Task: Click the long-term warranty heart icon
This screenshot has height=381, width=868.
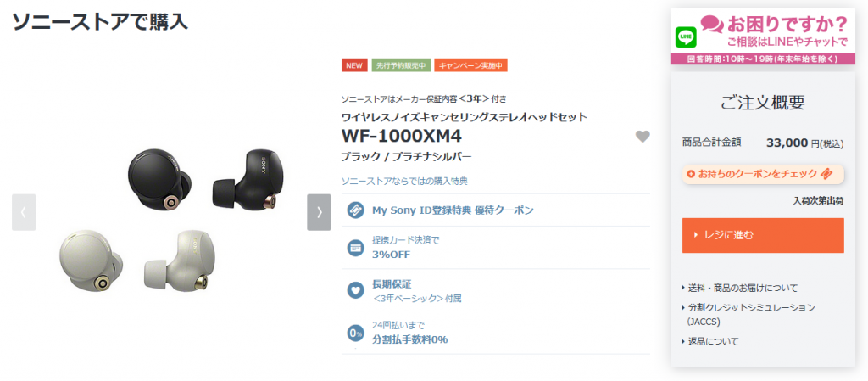Action: click(x=355, y=290)
